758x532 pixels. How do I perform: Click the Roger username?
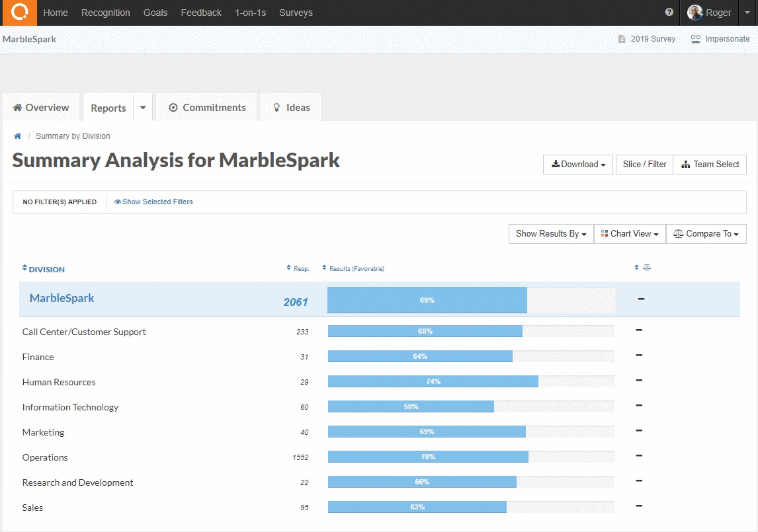[718, 13]
